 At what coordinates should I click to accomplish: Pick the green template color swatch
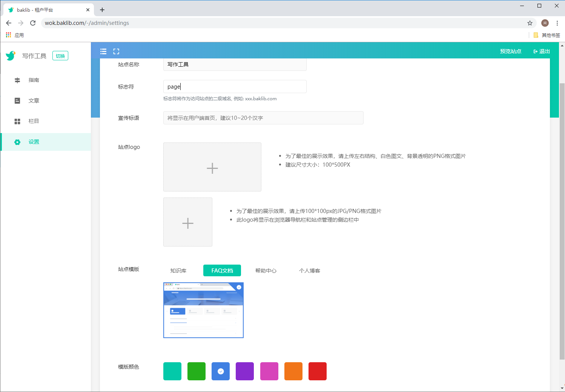tap(197, 371)
